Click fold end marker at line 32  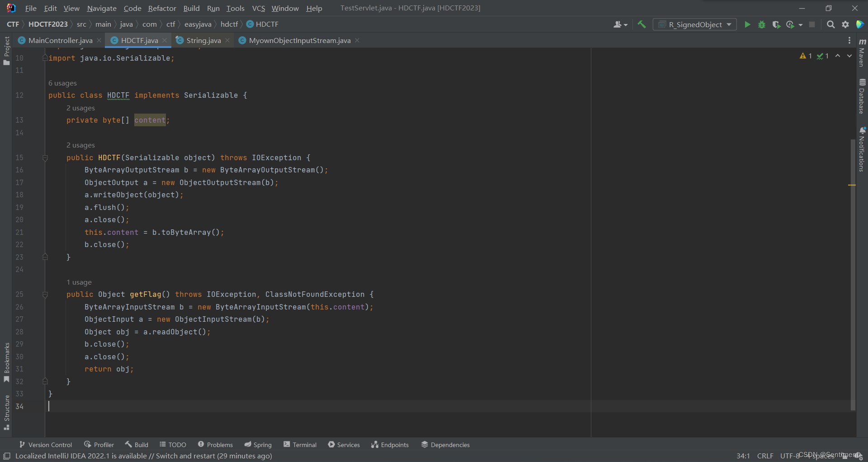pyautogui.click(x=45, y=381)
